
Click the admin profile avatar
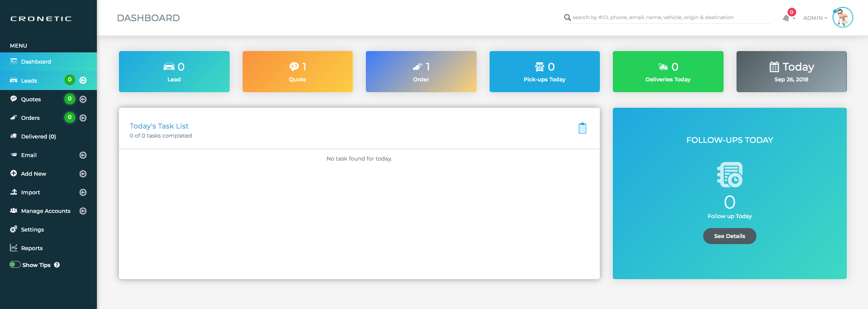842,18
